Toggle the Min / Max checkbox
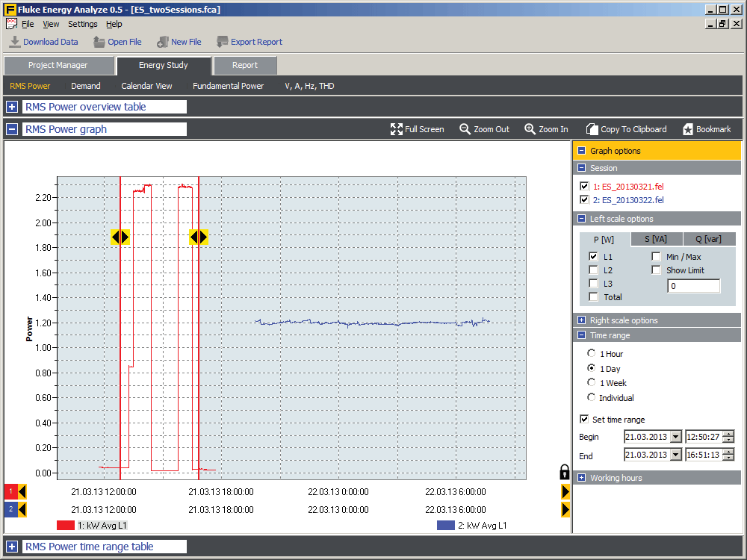This screenshot has height=560, width=747. [x=656, y=257]
